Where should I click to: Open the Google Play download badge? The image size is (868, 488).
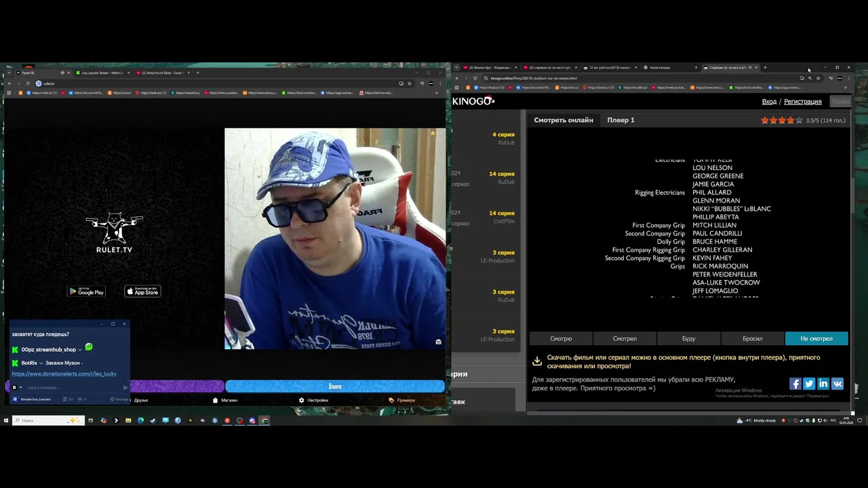(x=86, y=291)
